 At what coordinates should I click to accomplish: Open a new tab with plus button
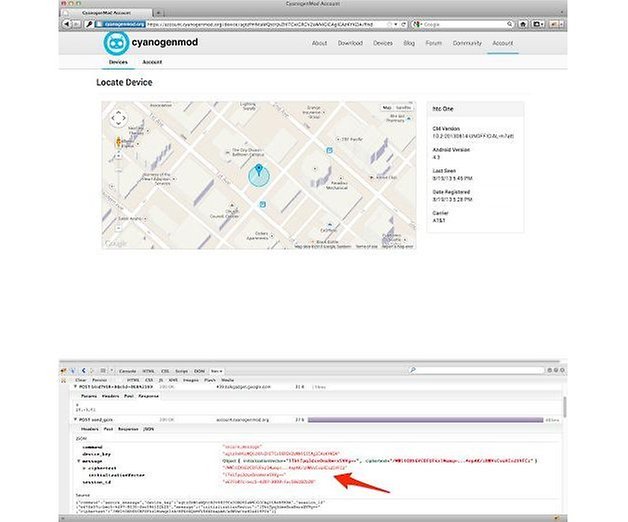pos(159,13)
